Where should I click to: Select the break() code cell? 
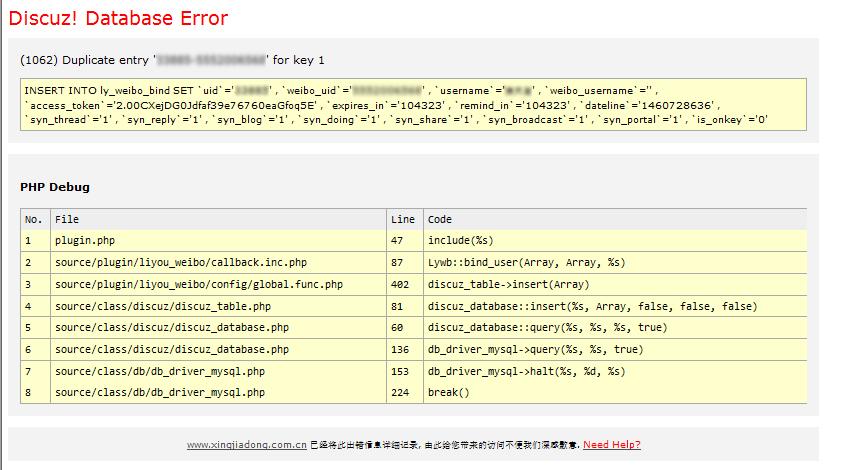615,392
